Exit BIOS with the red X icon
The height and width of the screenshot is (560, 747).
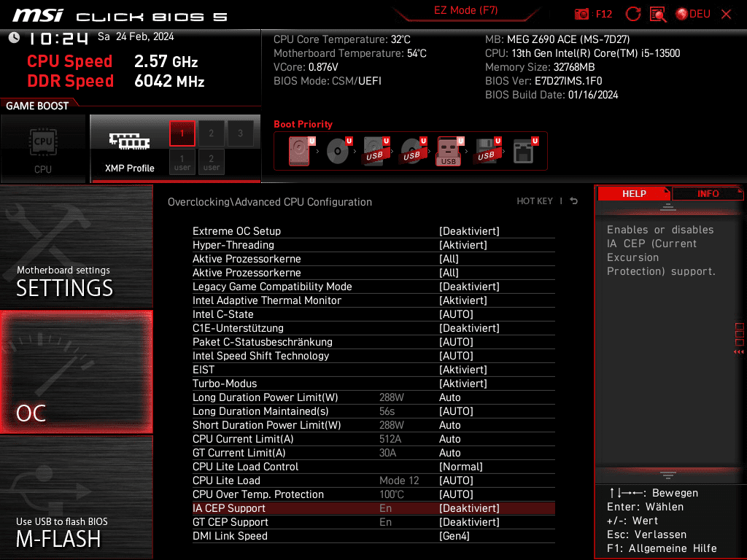(726, 15)
